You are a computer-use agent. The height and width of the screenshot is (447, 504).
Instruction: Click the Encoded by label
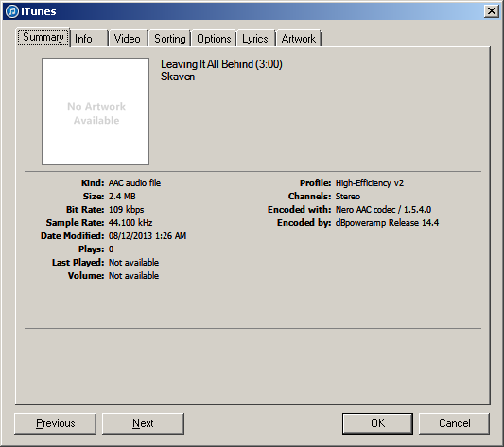tap(304, 223)
